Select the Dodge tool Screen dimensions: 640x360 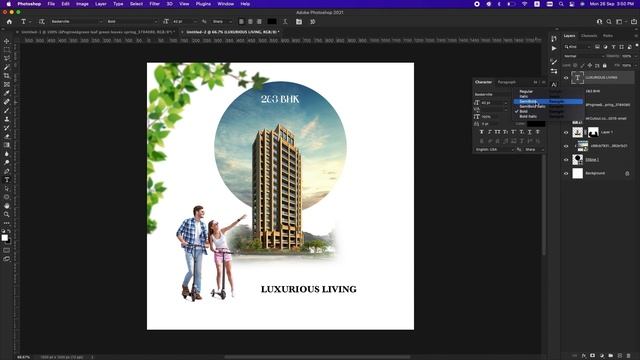7,162
